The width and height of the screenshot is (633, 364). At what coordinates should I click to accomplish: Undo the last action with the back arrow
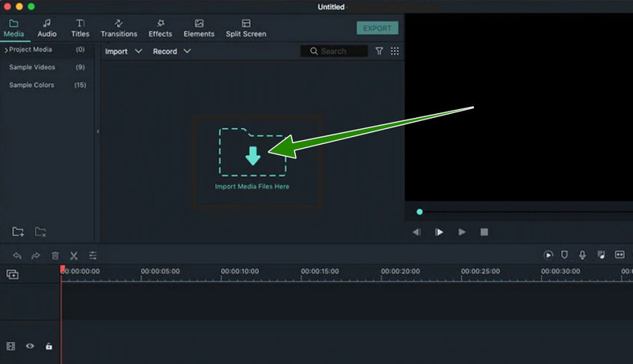tap(17, 256)
